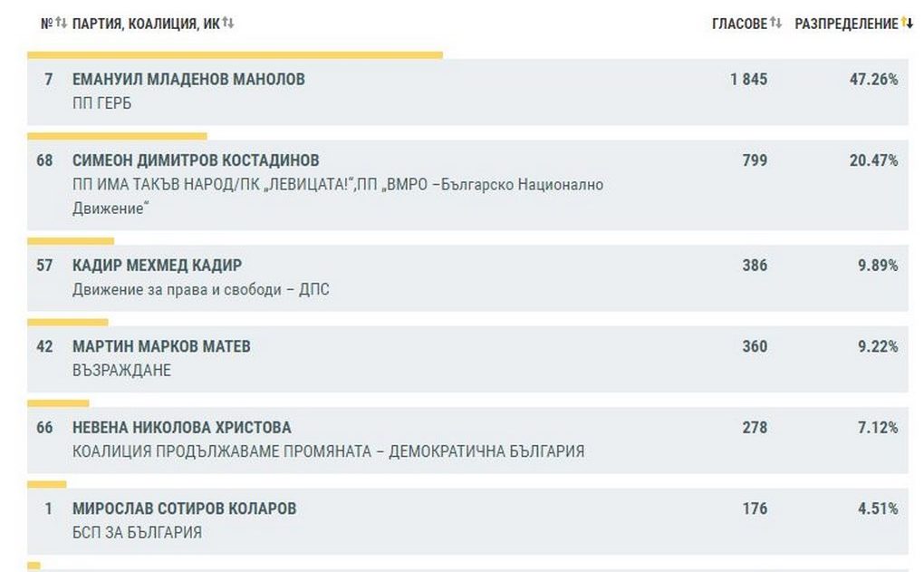Click МИРОСЛАВ СОТИРОВ КОЛАРОВ name

click(184, 509)
